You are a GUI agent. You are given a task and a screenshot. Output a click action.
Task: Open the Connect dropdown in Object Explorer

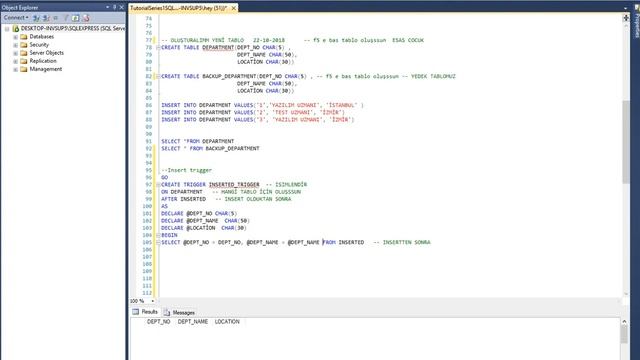(16, 18)
